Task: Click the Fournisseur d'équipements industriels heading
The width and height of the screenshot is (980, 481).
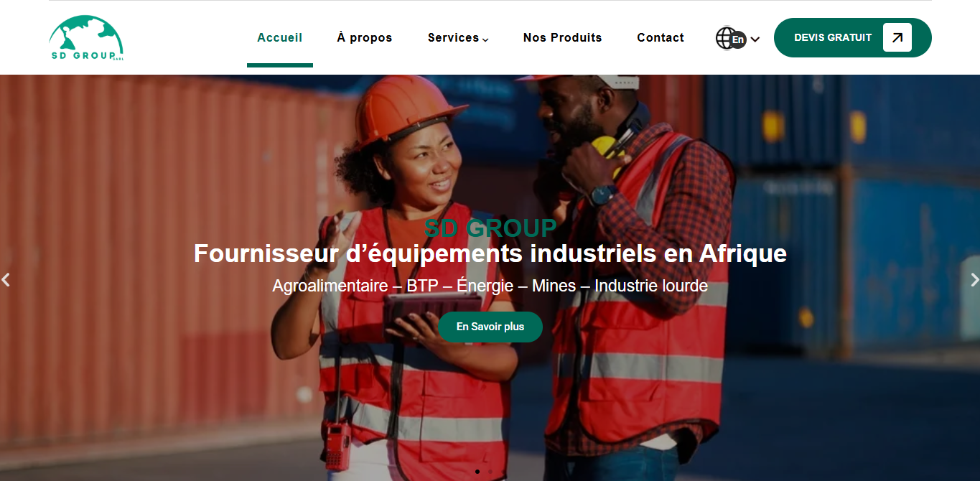Action: coord(490,253)
